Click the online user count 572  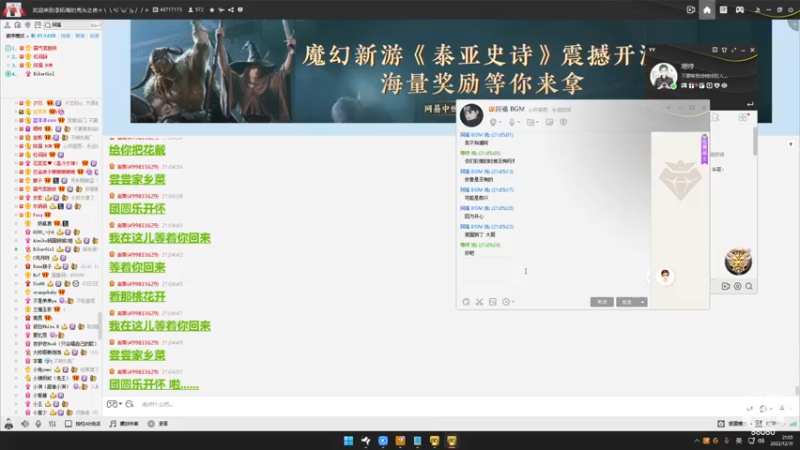coord(196,10)
